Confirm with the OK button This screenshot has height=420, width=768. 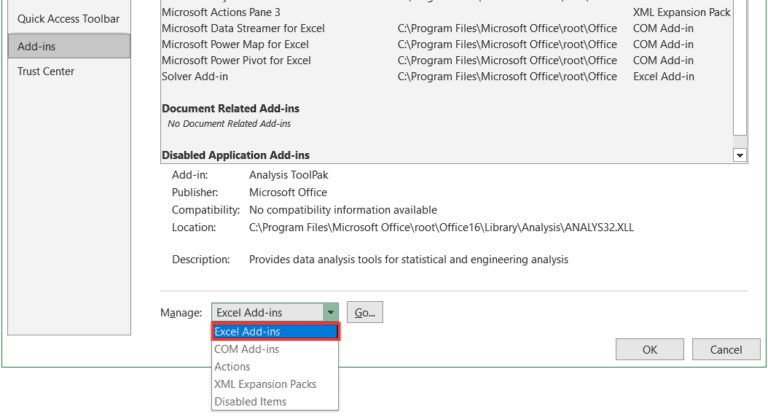[x=649, y=349]
